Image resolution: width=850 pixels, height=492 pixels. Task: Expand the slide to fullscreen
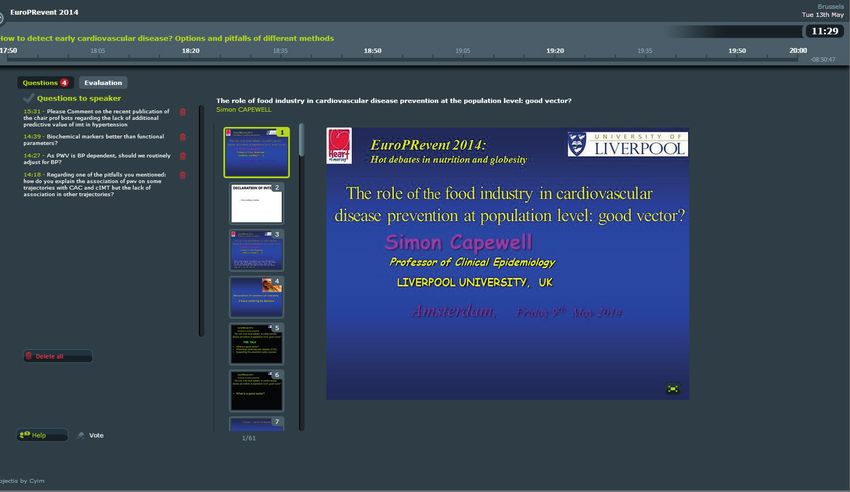pyautogui.click(x=673, y=389)
